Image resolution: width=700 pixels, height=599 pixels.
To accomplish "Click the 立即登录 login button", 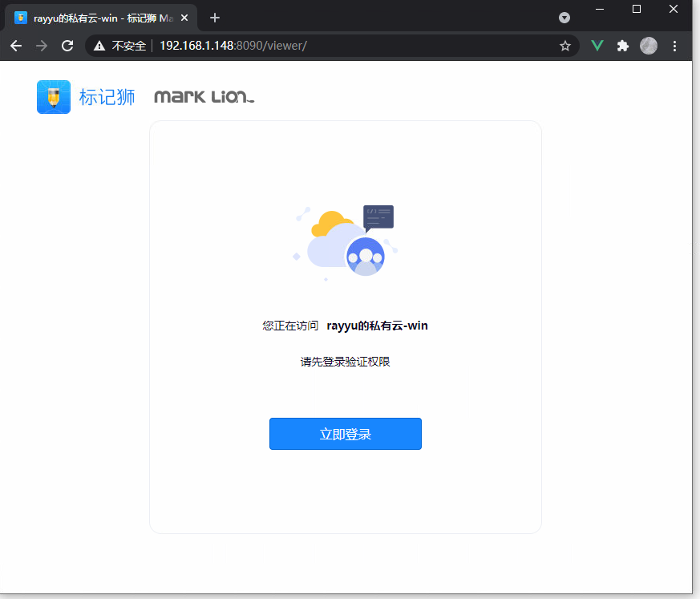I will pos(345,433).
